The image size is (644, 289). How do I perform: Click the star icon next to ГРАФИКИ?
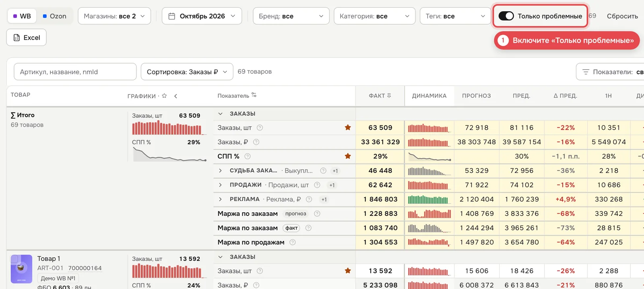(164, 96)
